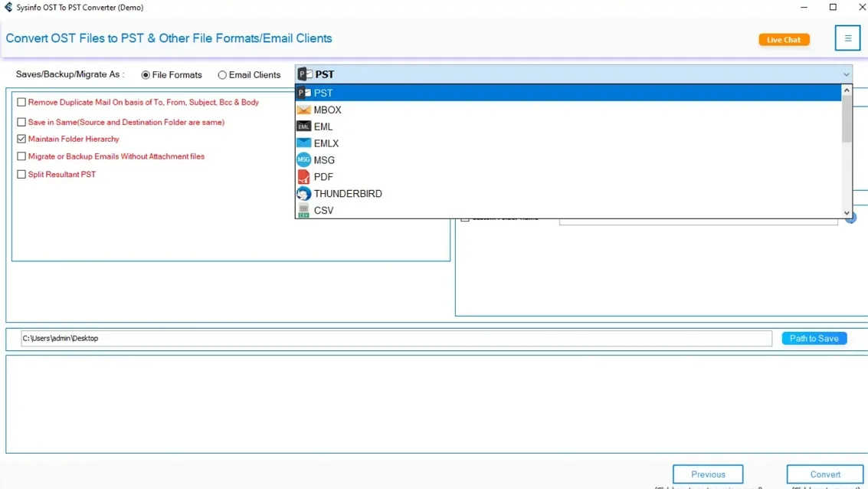Choose MSG from the format list
Screen dimensions: 868x489
568,160
